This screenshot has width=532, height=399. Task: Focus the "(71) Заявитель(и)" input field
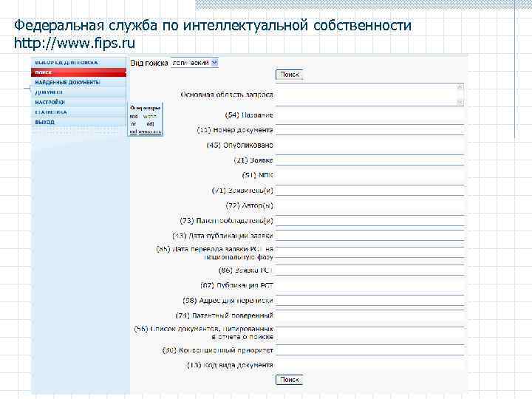(370, 191)
